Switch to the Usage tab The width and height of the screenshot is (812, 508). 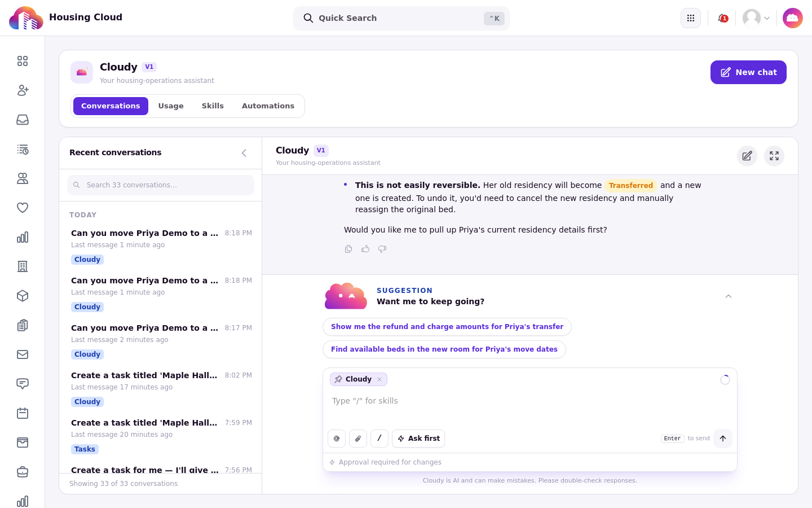[x=171, y=106]
